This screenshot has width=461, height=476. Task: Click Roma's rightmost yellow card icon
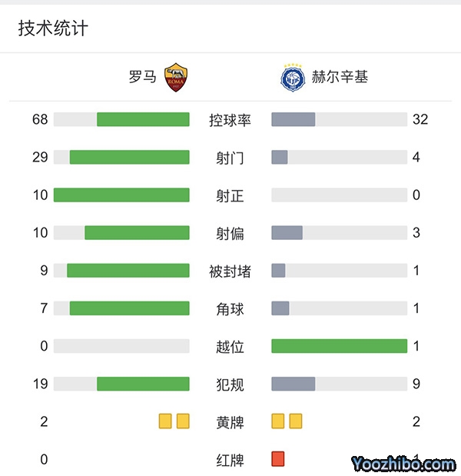click(183, 421)
